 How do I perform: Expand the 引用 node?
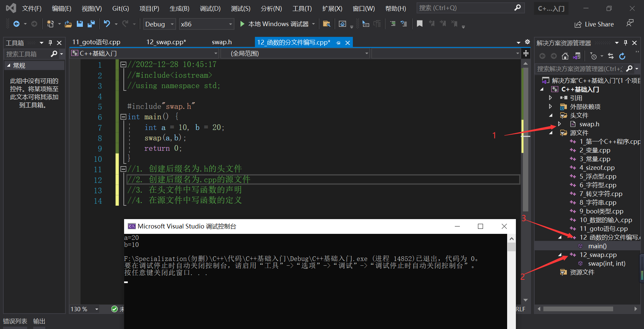[550, 98]
